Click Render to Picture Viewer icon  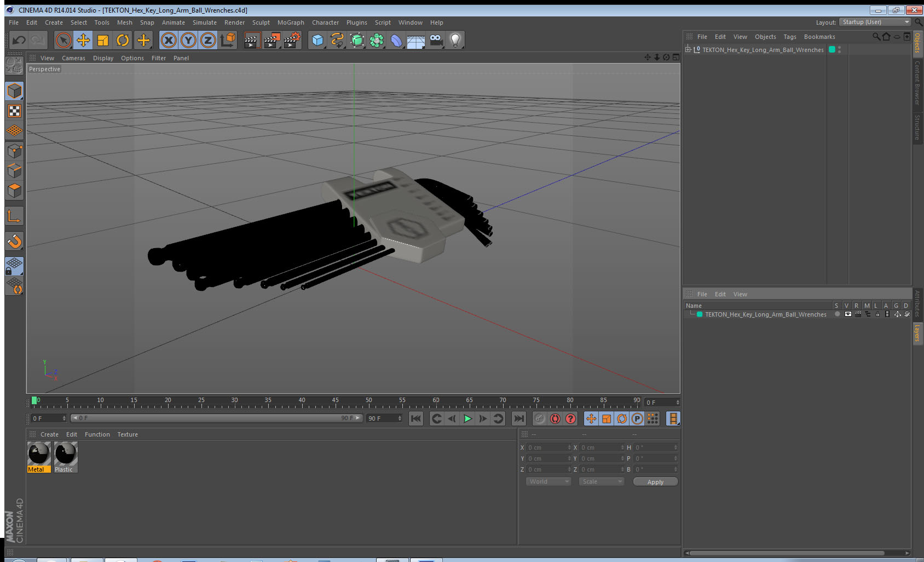click(x=272, y=40)
